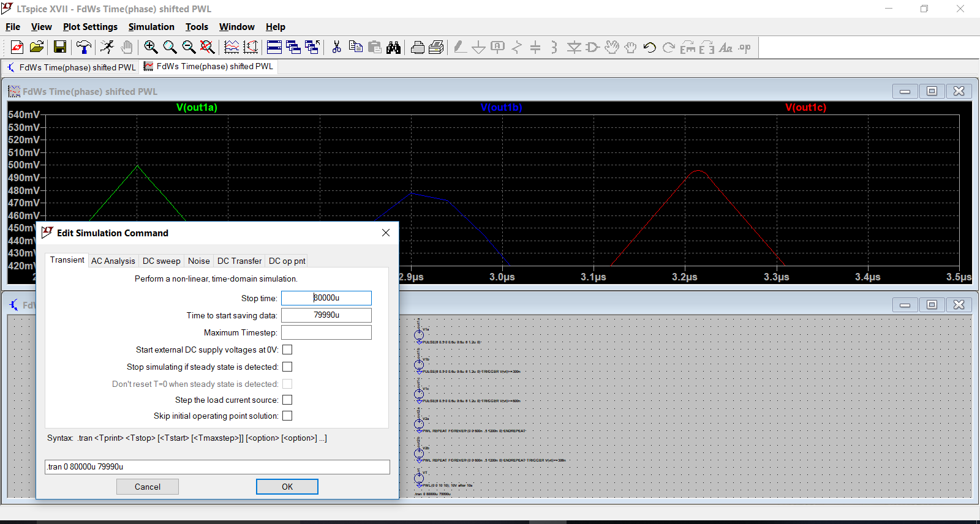Click the Close All Windows toolbar icon
980x524 pixels.
[x=312, y=47]
